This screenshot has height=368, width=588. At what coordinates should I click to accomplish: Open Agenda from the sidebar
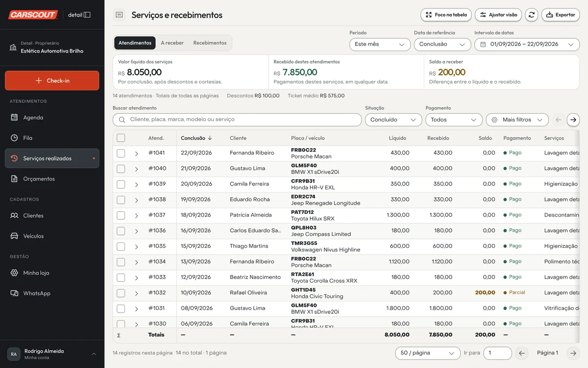(x=52, y=118)
